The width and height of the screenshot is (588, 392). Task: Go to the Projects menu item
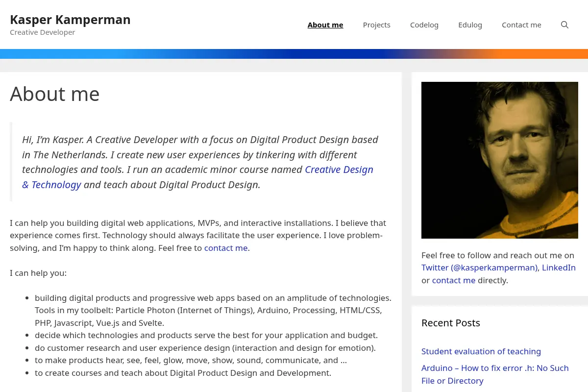click(x=377, y=25)
